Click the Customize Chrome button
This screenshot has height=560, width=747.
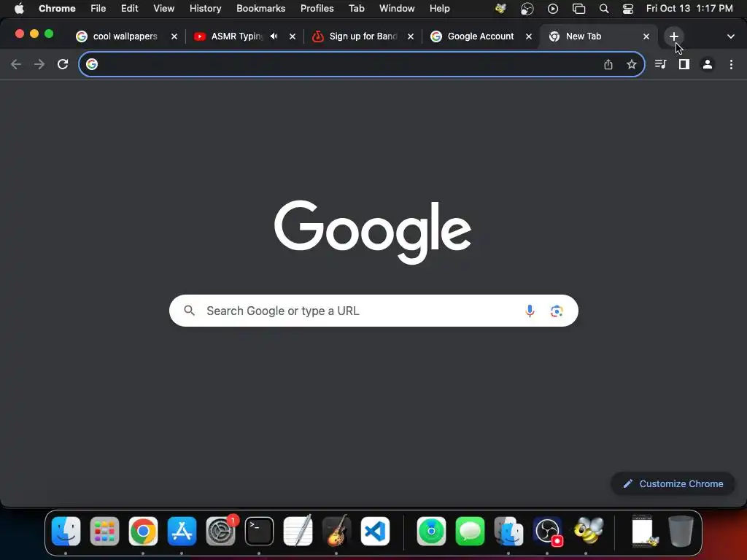[x=673, y=484]
